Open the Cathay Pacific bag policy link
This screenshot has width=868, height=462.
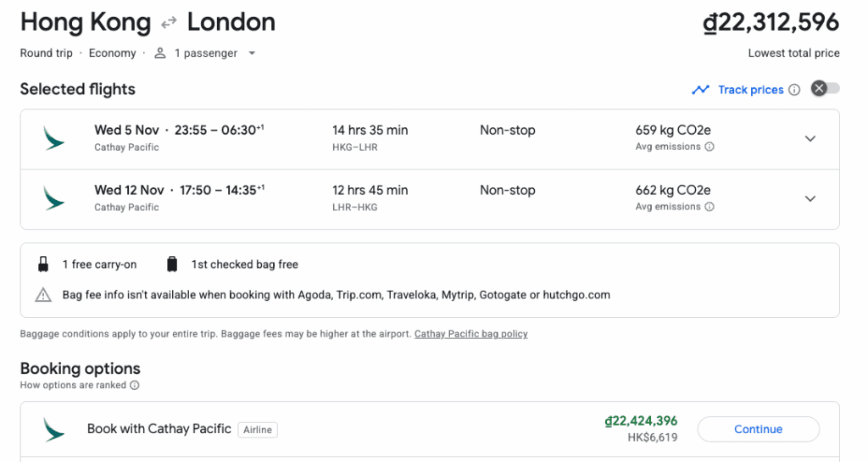470,334
